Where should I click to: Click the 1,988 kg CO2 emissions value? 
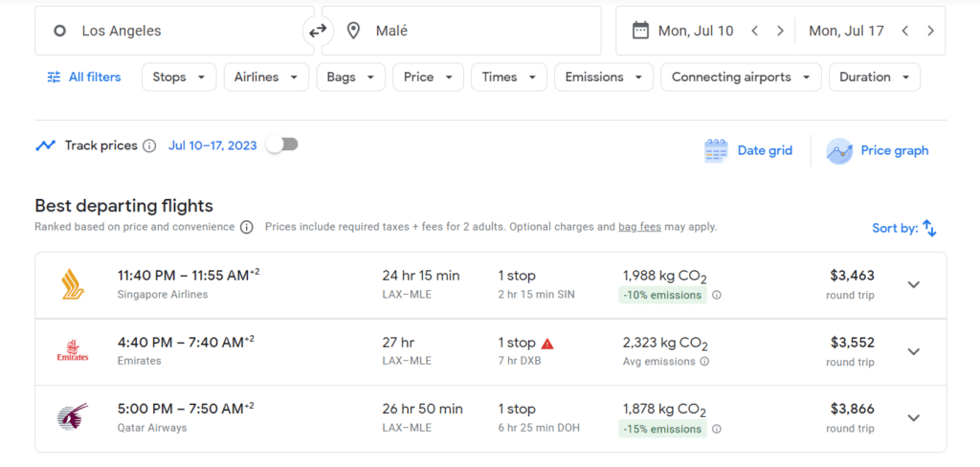coord(665,277)
